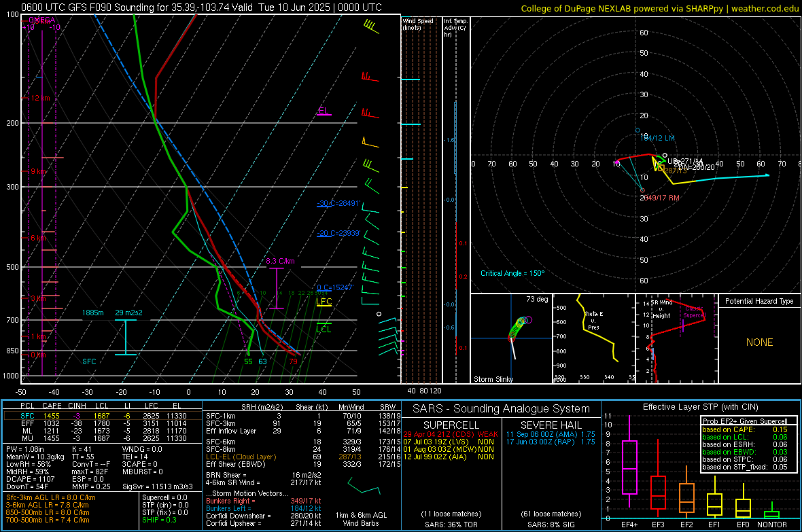The height and width of the screenshot is (532, 802).
Task: Click the '29 Apr 04 21Z (CDS) WEAK' analog
Action: click(450, 434)
